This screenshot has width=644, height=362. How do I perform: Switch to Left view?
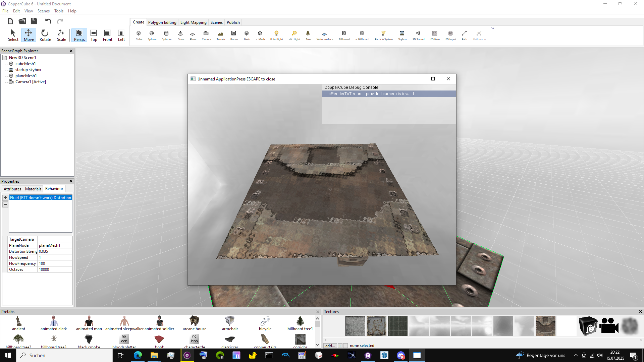(121, 35)
